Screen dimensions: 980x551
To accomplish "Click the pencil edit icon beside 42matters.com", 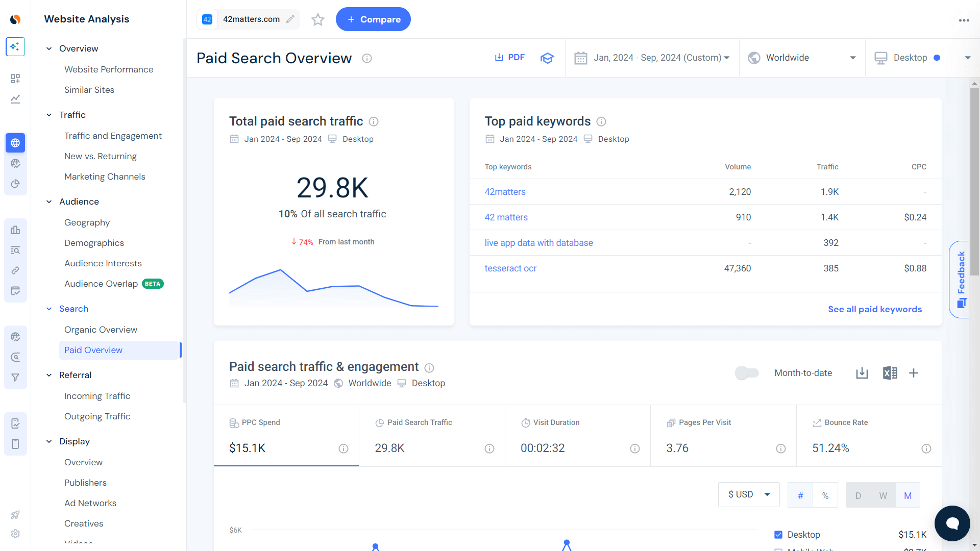I will tap(290, 19).
